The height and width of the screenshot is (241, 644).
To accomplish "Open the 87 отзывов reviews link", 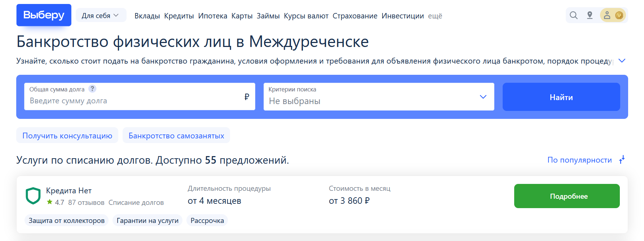I will pos(86,202).
